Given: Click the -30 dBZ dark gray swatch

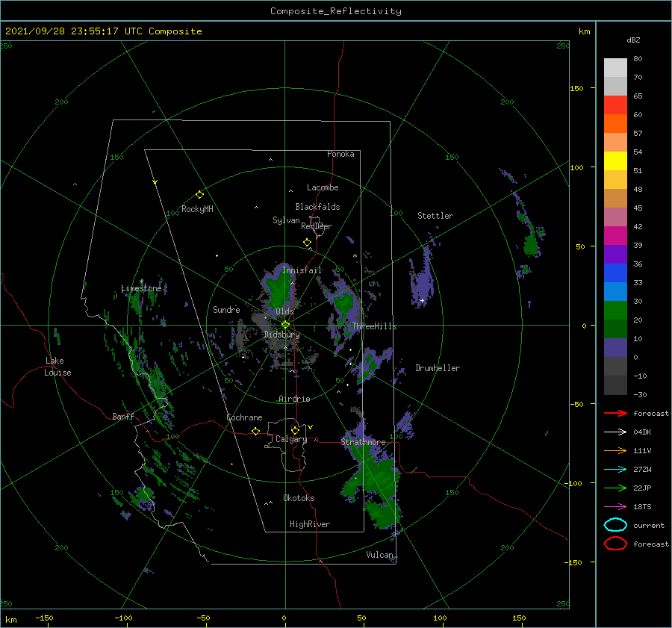Looking at the screenshot, I should click(x=615, y=385).
